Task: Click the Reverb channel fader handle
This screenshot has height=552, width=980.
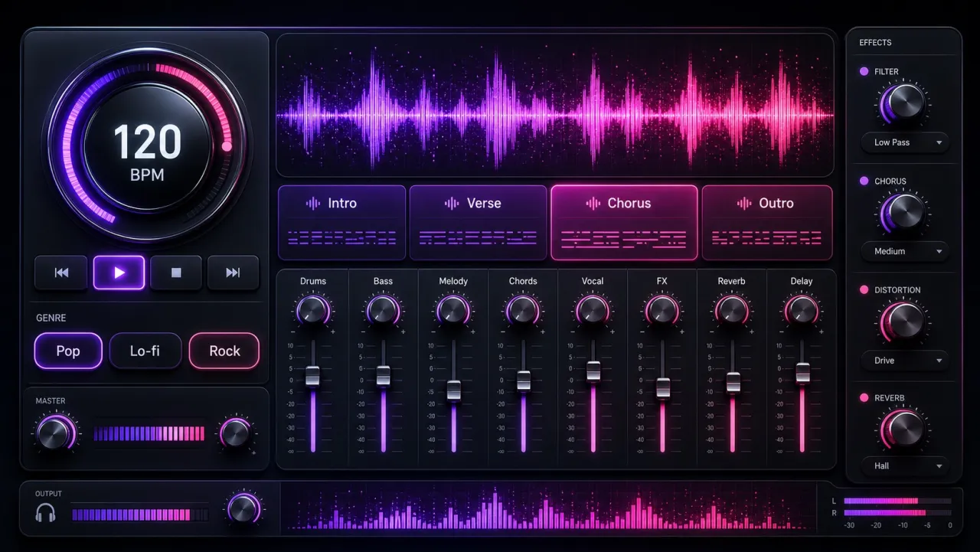Action: click(x=733, y=382)
